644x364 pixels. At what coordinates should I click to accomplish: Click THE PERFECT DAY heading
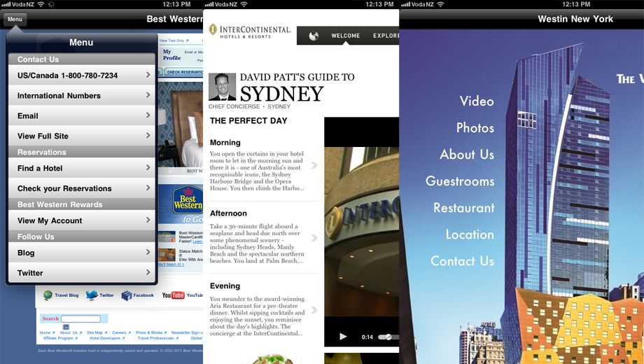(x=248, y=121)
